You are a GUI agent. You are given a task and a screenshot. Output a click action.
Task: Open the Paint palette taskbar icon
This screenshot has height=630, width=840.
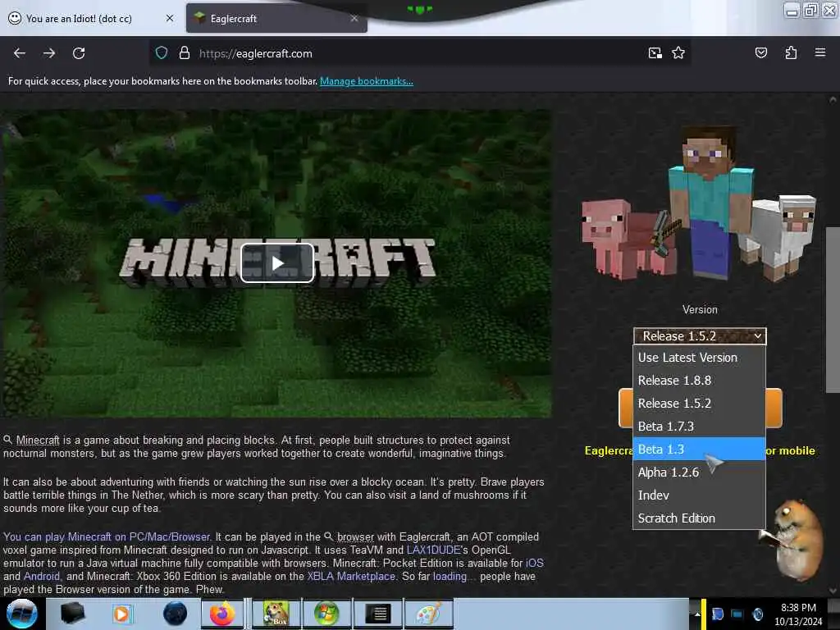(x=428, y=614)
